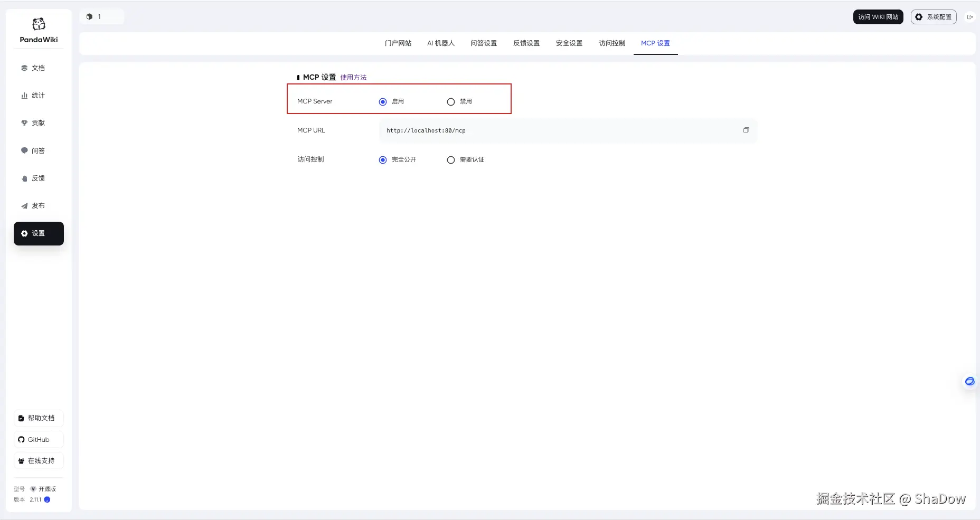Select 启用 for MCP Server
Viewport: 980px width, 520px height.
pos(383,102)
